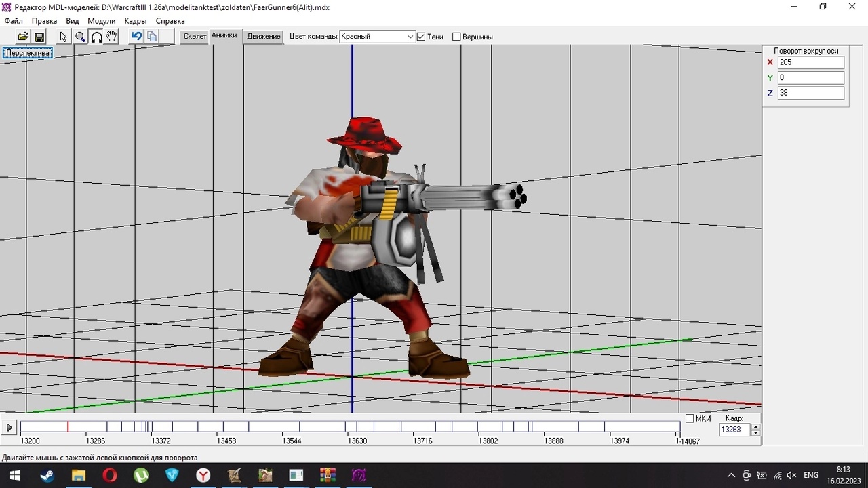Disable the Тени shadows checkbox
Image resolution: width=868 pixels, height=488 pixels.
point(421,37)
